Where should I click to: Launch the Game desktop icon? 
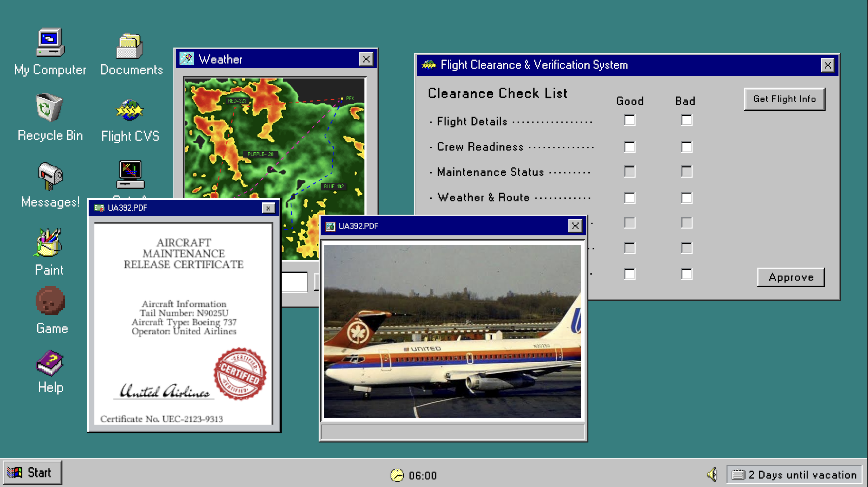(x=50, y=301)
